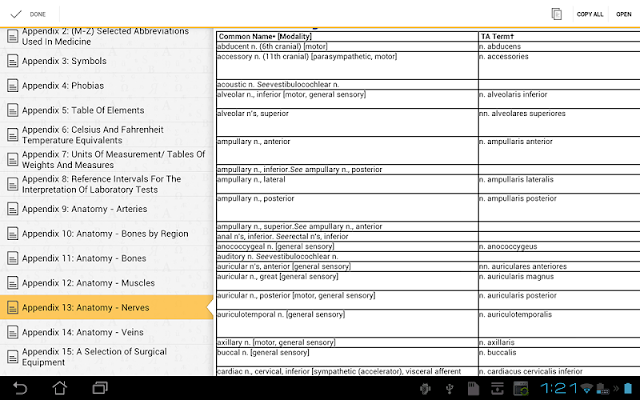The height and width of the screenshot is (400, 640).
Task: Tap document icon beside Appendix 3: Symbols
Action: (13, 61)
